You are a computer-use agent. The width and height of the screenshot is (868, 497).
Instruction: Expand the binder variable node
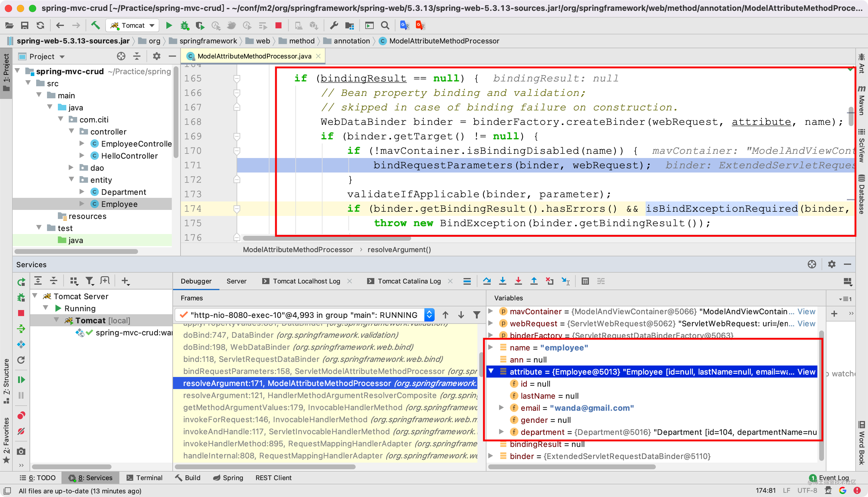(490, 456)
